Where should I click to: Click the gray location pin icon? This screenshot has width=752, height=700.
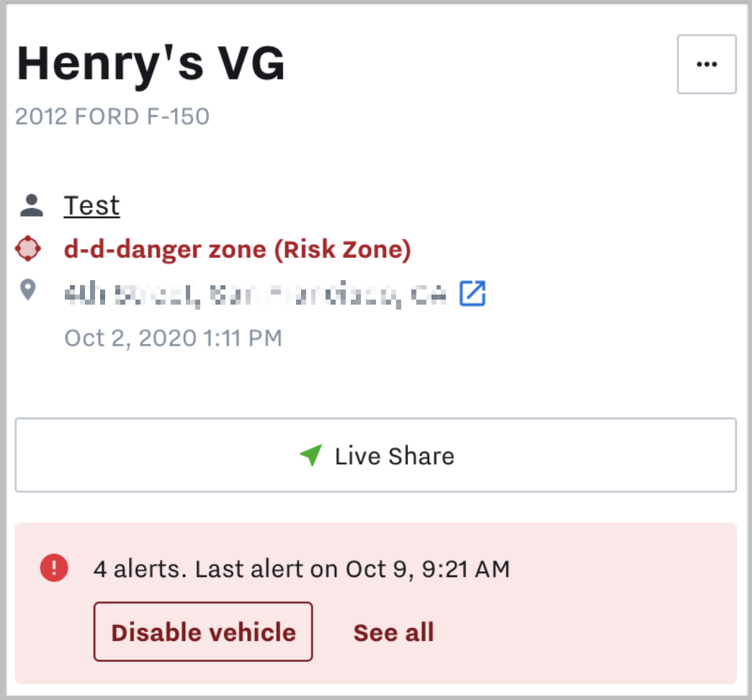tap(28, 291)
